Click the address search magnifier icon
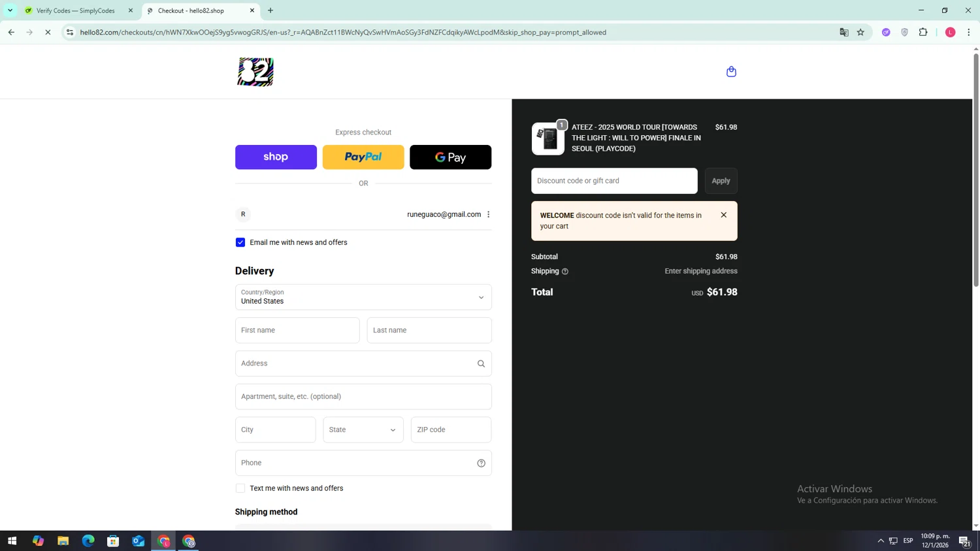Viewport: 980px width, 551px height. 481,364
